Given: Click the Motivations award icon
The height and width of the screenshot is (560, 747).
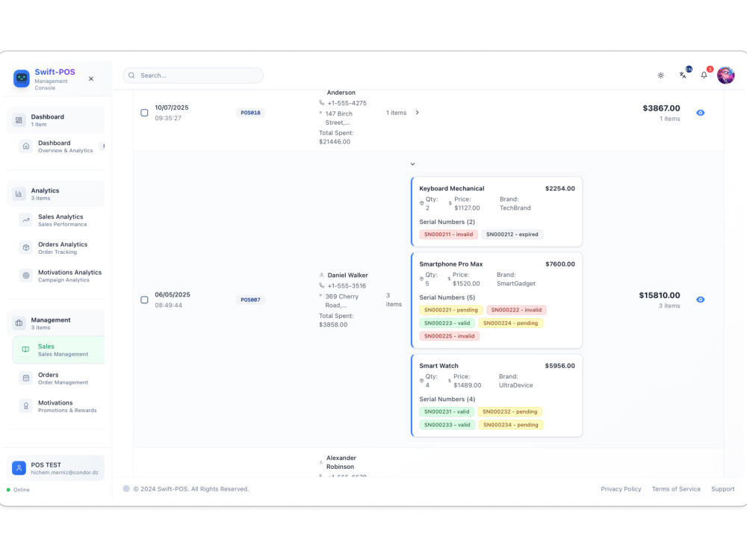Looking at the screenshot, I should click(26, 406).
